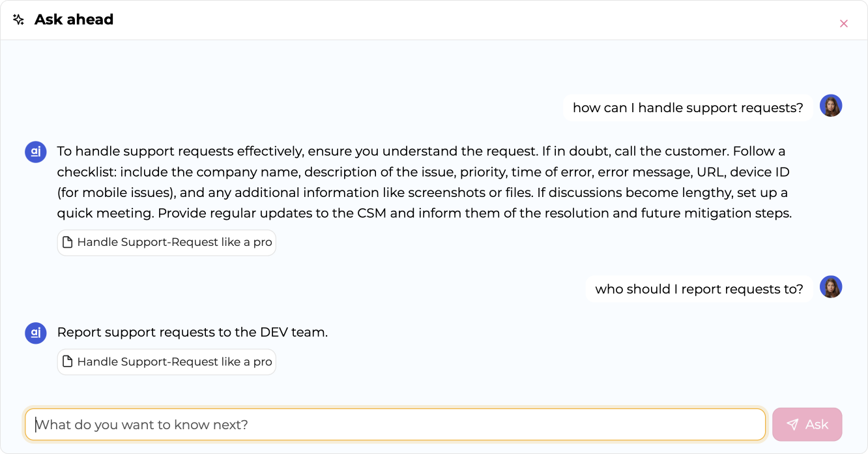
Task: Click document icon in second source chip
Action: pos(67,362)
